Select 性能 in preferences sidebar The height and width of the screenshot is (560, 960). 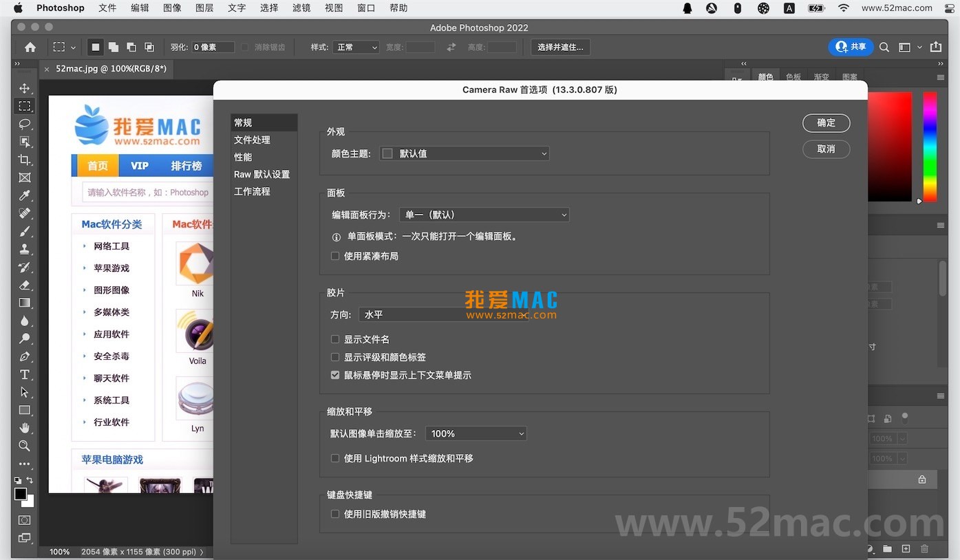pyautogui.click(x=264, y=157)
